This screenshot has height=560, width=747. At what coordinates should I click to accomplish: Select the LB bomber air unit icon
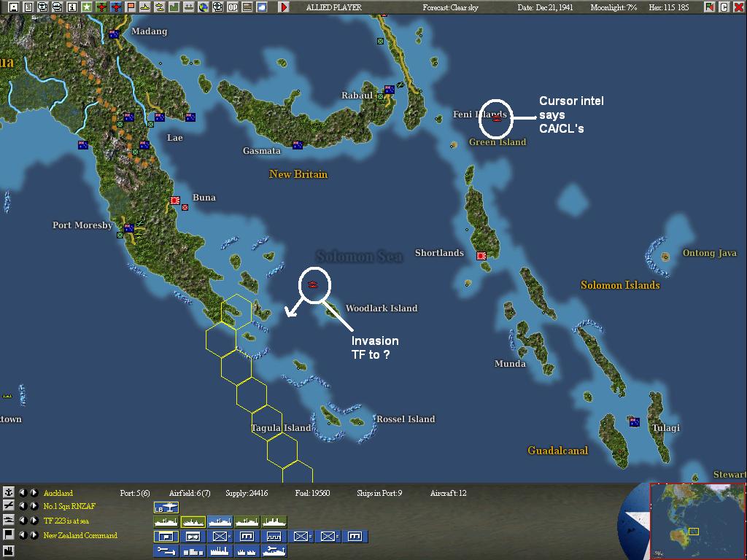pos(166,507)
